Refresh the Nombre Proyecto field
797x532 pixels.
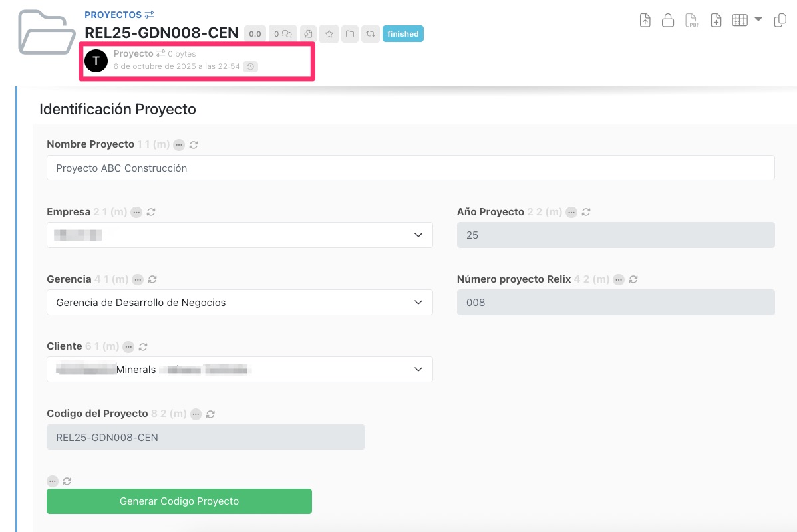click(194, 145)
